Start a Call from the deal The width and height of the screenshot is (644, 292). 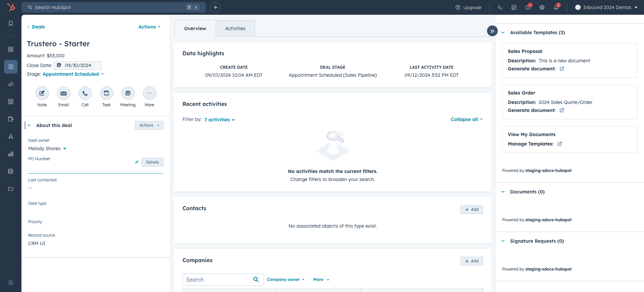[85, 93]
